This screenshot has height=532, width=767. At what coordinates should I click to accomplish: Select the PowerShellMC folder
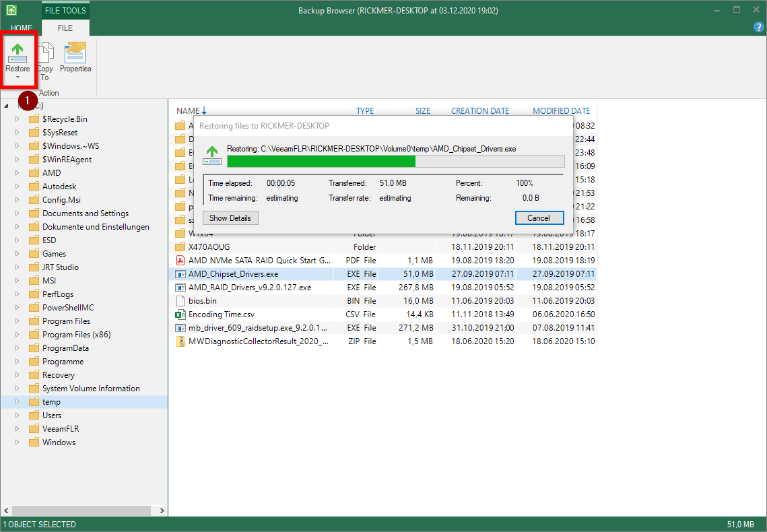68,308
